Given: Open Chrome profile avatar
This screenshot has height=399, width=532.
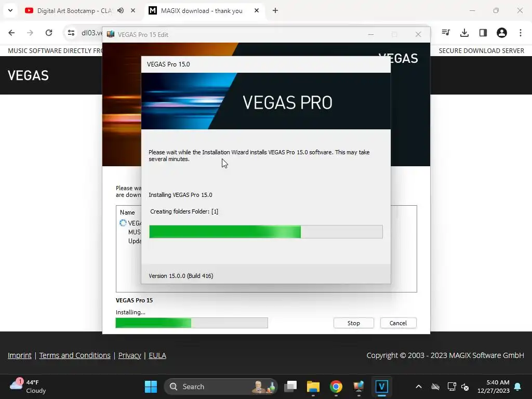Looking at the screenshot, I should [502, 33].
